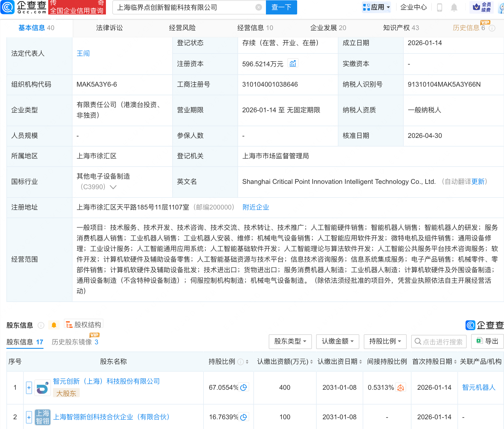This screenshot has width=504, height=429.
Task: Expand row 2 上海智翎 plus toggle
Action: click(29, 417)
